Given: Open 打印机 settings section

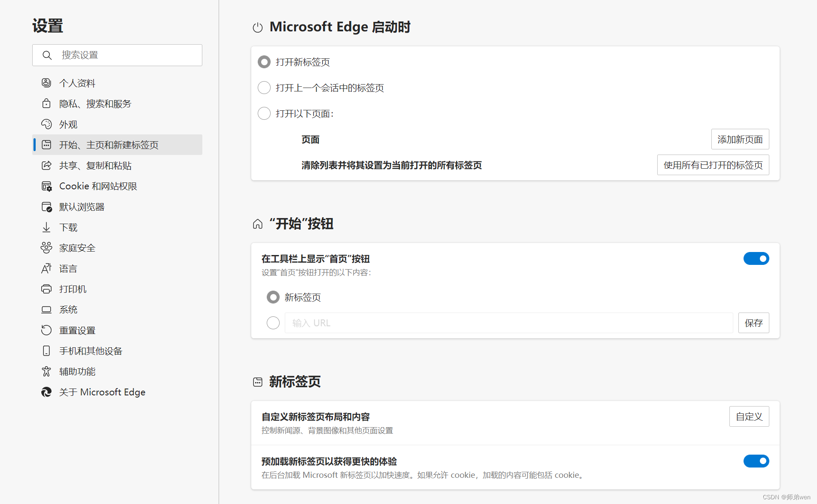Looking at the screenshot, I should pyautogui.click(x=117, y=289).
